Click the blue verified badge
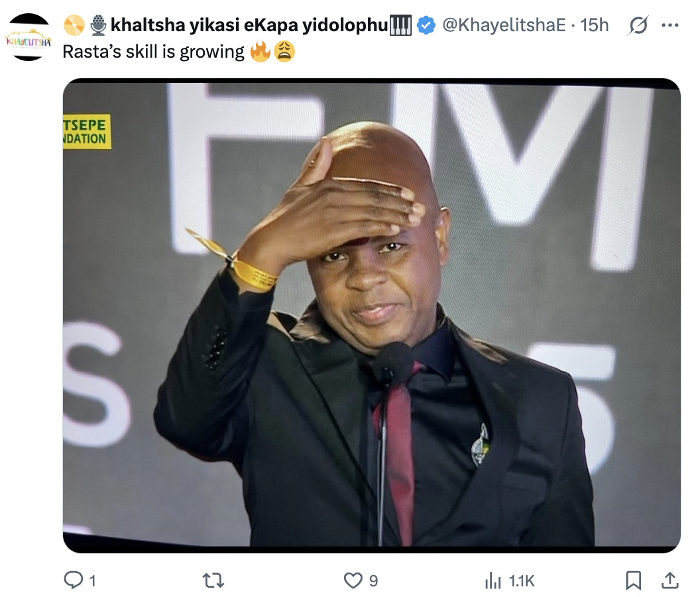Screen dimensions: 700x597 (x=426, y=26)
